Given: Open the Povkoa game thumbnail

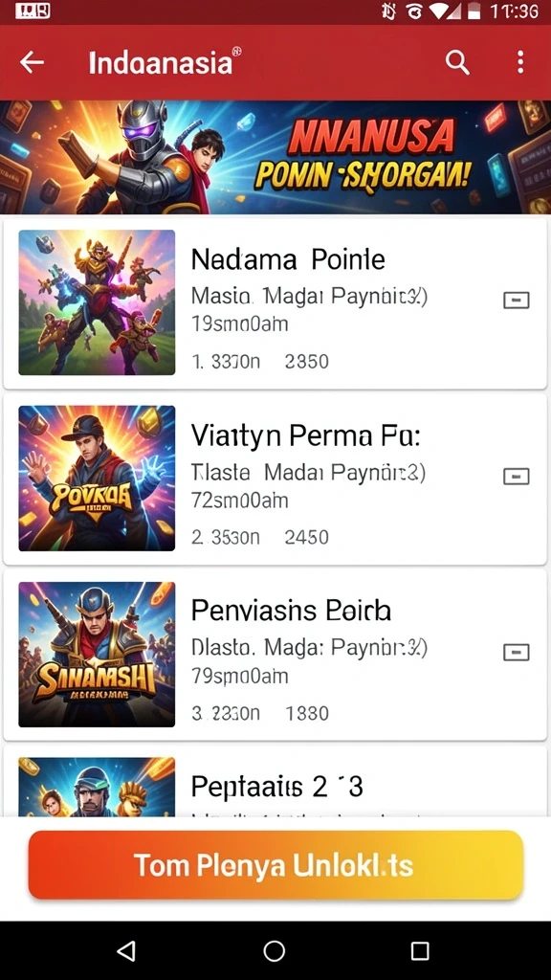Looking at the screenshot, I should click(97, 479).
